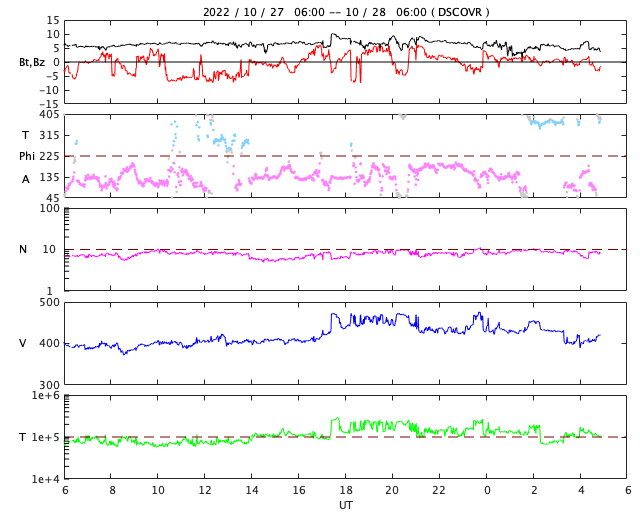Screen dimensions: 640x512
Task: Click the -10 tick on Bt,Bz axis
Action: (x=49, y=90)
